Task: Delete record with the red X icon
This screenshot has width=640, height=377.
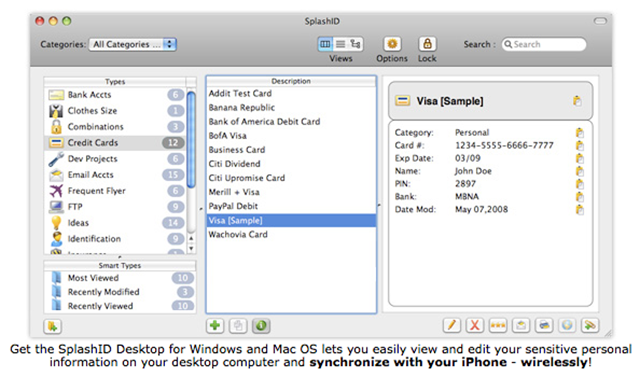Action: coord(475,325)
